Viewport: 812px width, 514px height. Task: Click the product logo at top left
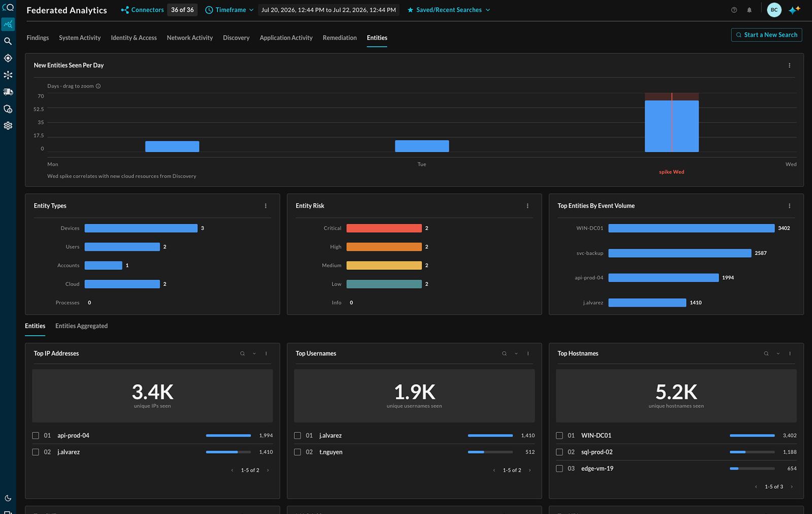[x=8, y=8]
